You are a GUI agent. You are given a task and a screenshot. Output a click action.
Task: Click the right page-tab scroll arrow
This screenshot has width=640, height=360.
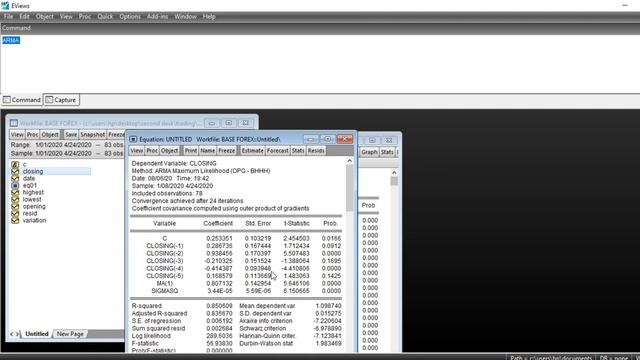pyautogui.click(x=18, y=334)
